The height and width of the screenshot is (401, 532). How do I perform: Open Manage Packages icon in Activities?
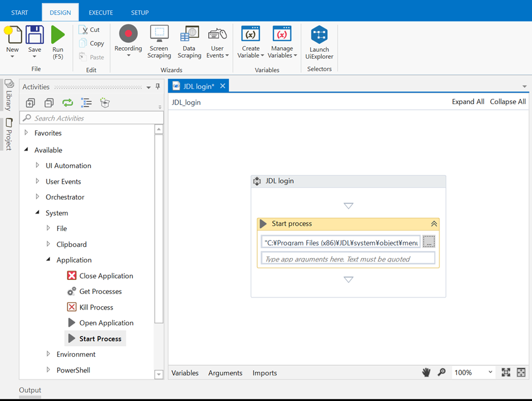tap(105, 103)
